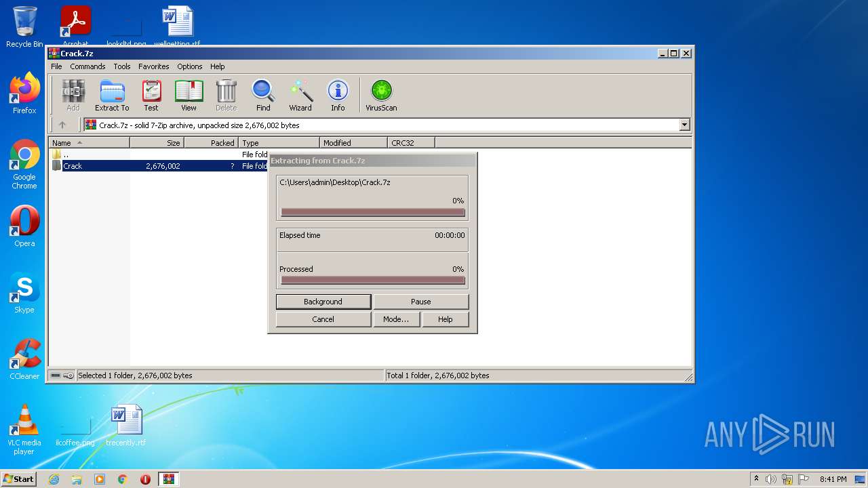Launch the Wizard tool
Screen dimensions: 868x488
coord(300,95)
